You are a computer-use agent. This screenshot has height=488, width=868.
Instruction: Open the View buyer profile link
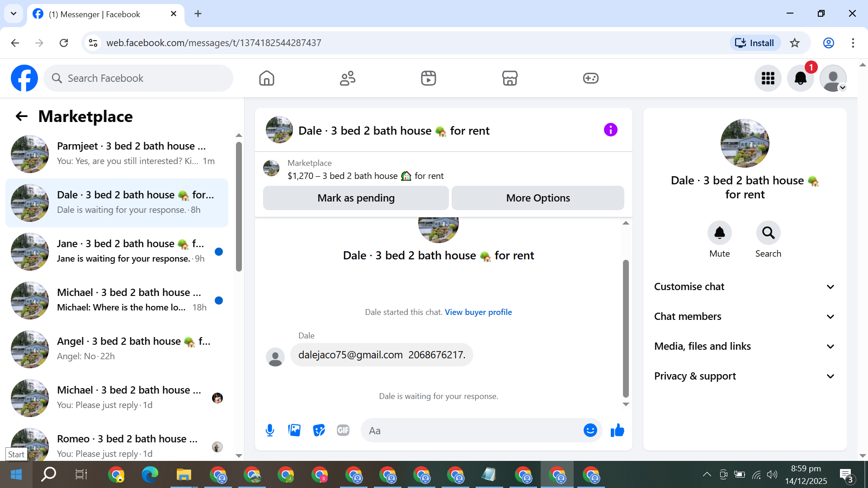[x=478, y=312]
